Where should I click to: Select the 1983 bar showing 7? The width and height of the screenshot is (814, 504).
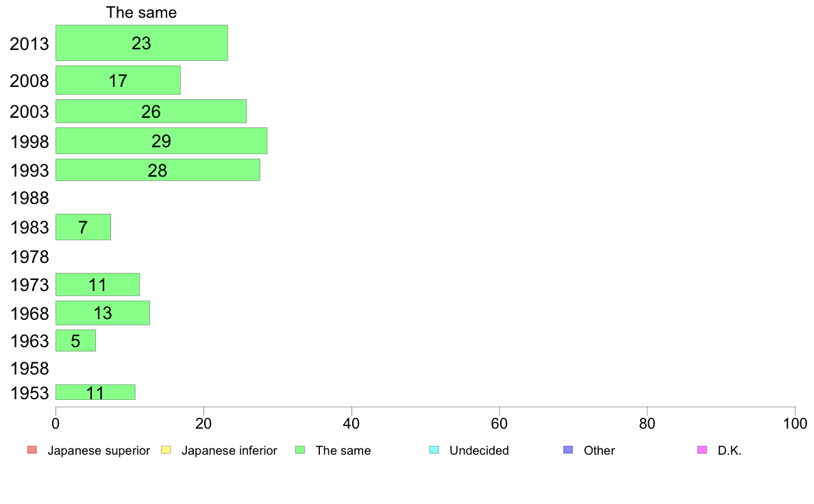click(83, 227)
